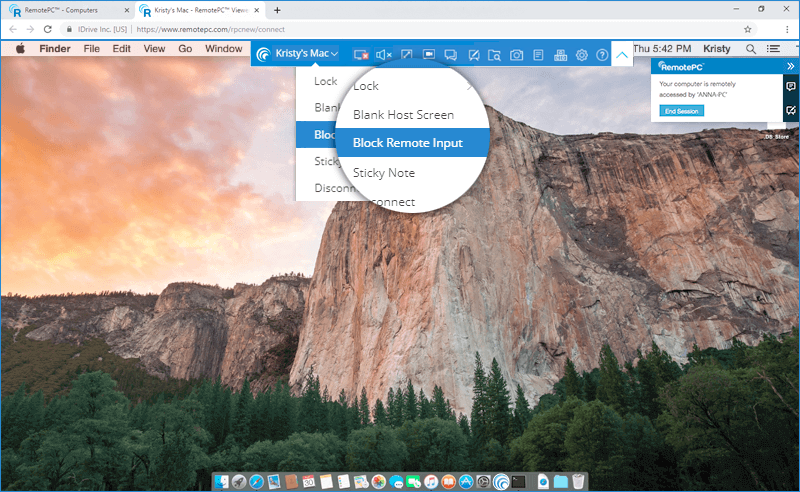Click the camera screenshot icon in toolbar
This screenshot has height=492, width=800.
click(516, 55)
